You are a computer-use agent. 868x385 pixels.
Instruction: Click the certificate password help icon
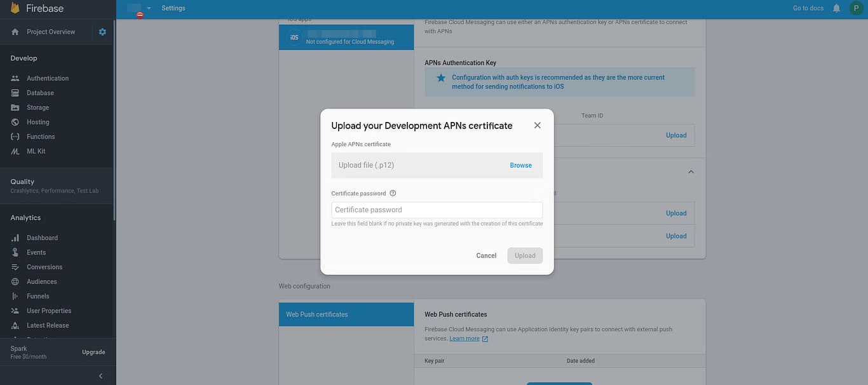coord(392,192)
